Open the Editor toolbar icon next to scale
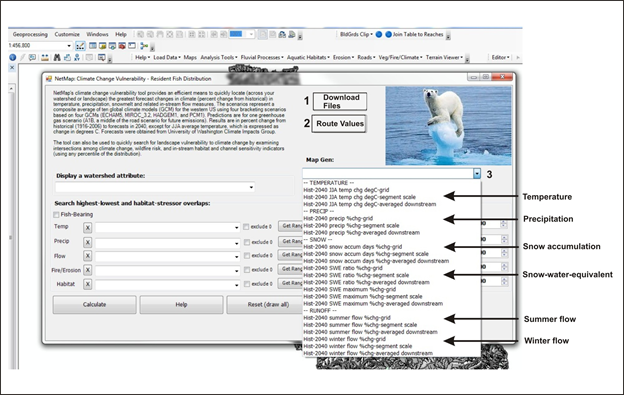 click(80, 46)
